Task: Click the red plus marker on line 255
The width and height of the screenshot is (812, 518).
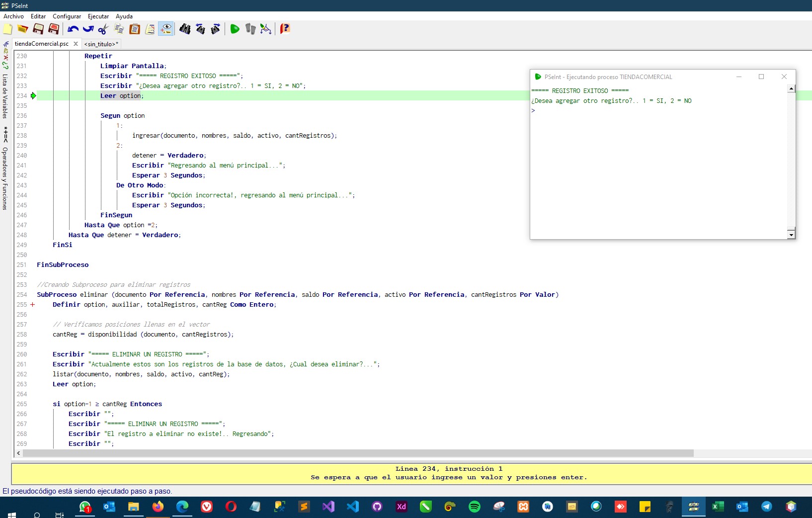Action: pyautogui.click(x=33, y=304)
